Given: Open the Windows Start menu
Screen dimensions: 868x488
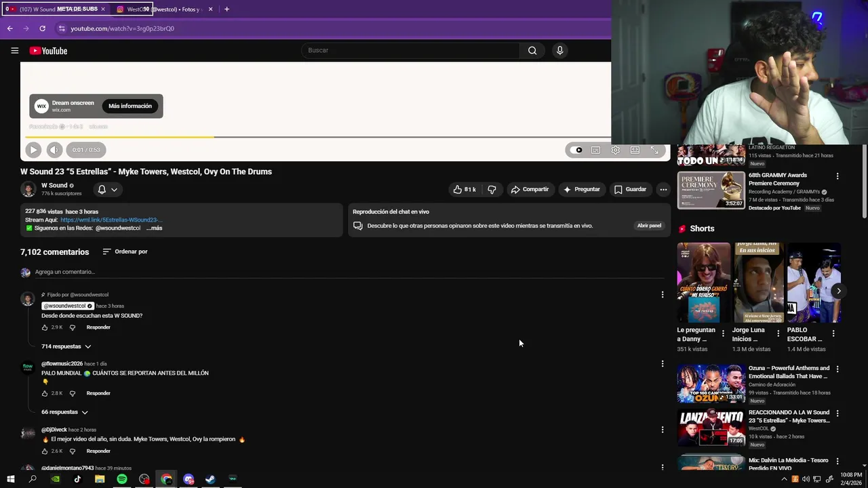Looking at the screenshot, I should tap(10, 479).
